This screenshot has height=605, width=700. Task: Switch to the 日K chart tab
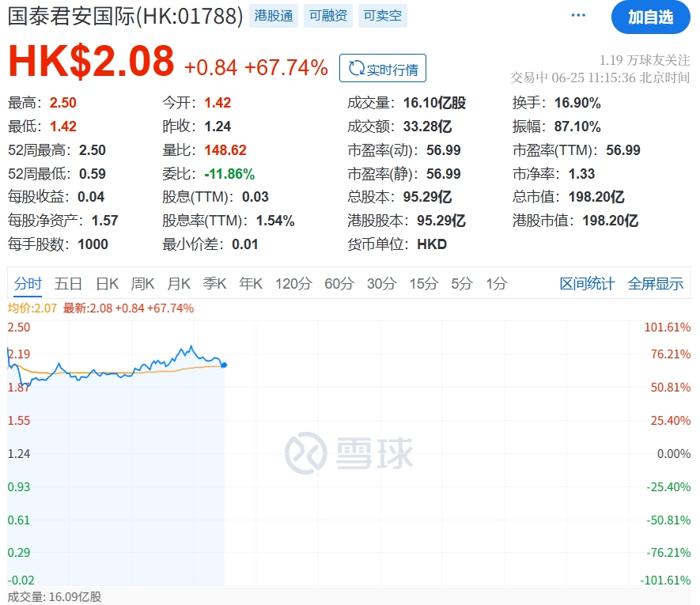107,284
